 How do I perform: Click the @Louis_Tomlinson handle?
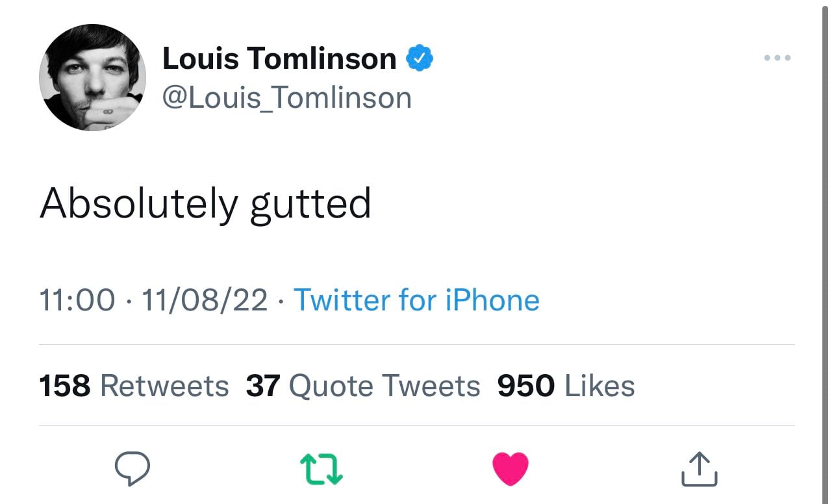pyautogui.click(x=288, y=97)
